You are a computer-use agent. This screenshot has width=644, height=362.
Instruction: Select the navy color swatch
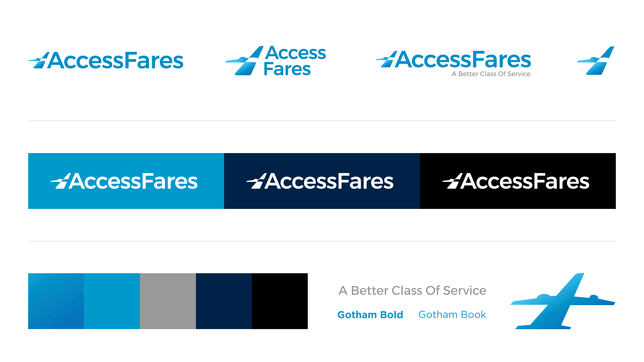[x=224, y=301]
